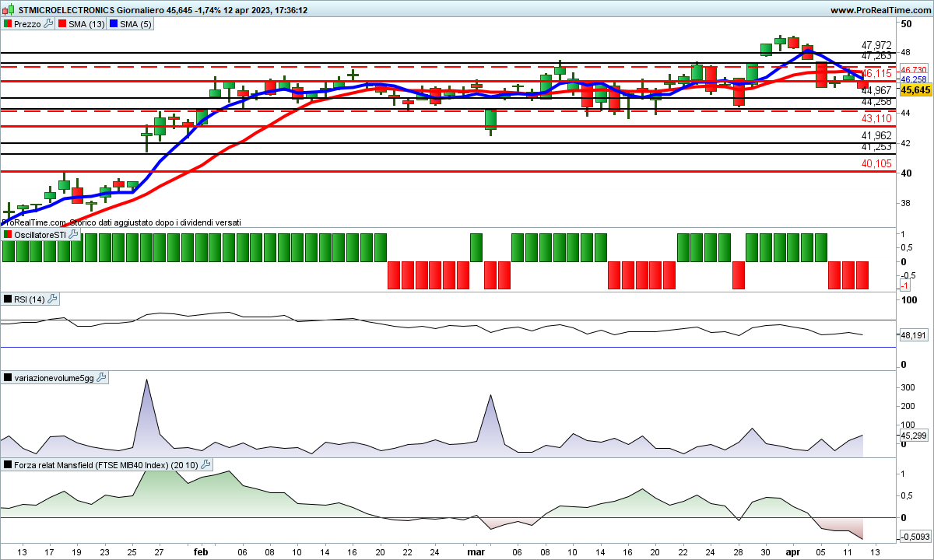Viewport: 934px width, 560px height.
Task: Click the RSI current value 48,191
Action: (x=913, y=335)
